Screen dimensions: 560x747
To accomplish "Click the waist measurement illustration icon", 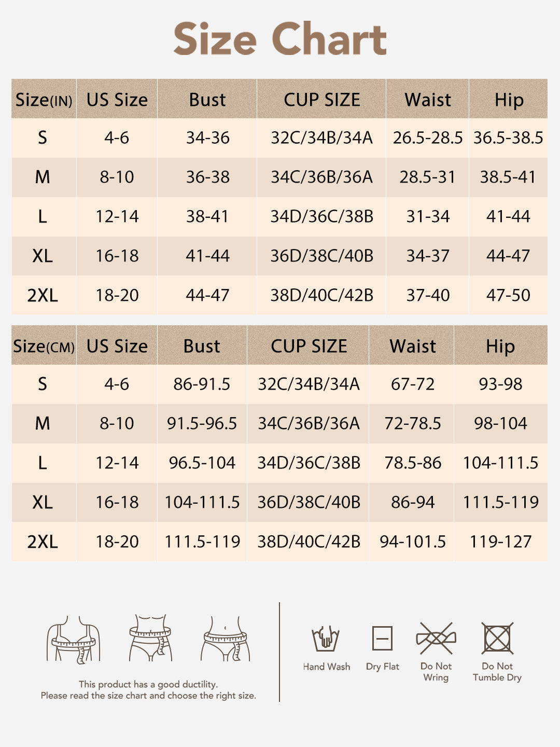I will point(150,638).
